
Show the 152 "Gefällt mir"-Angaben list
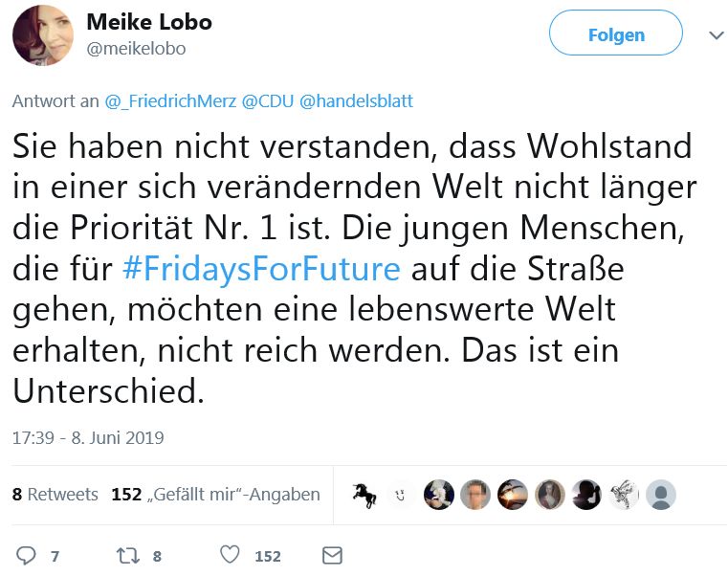coord(215,495)
